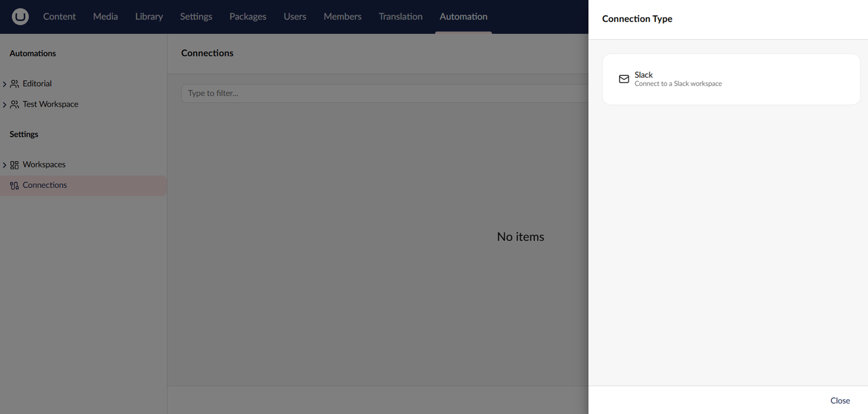Click the Settings sidebar heading
The height and width of the screenshot is (414, 868).
click(x=24, y=134)
